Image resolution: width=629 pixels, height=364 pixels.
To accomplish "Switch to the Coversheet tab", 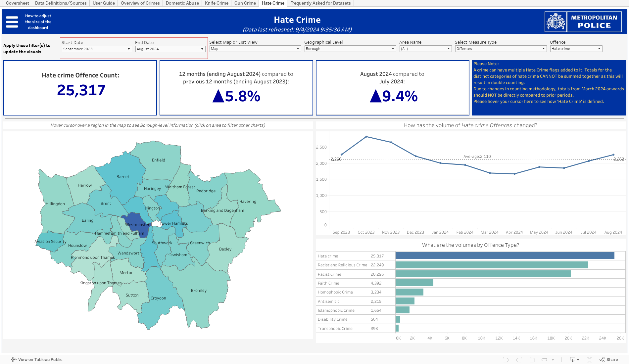I will click(18, 3).
